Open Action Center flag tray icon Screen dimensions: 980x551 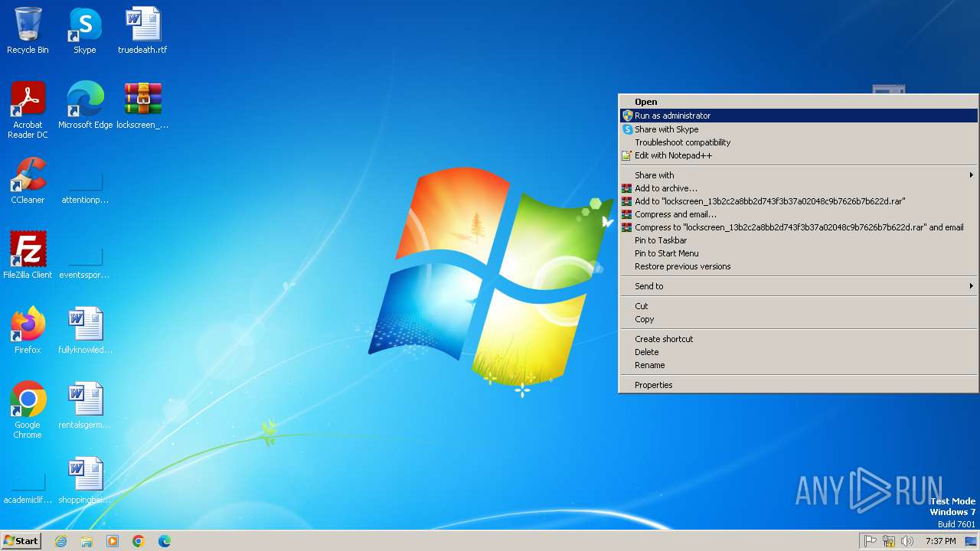(871, 541)
